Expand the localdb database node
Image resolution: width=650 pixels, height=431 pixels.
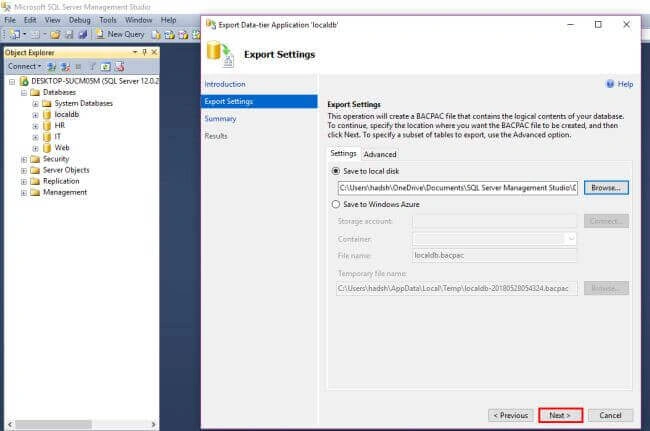(x=35, y=115)
